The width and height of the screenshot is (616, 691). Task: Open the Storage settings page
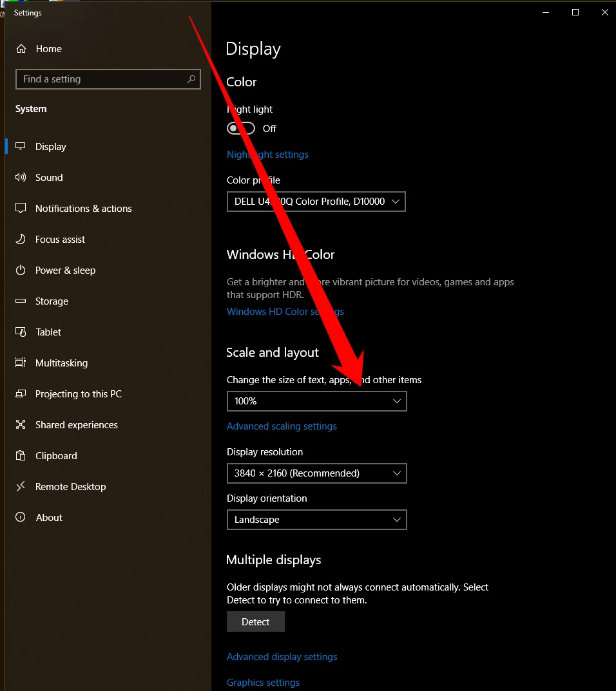(x=52, y=301)
